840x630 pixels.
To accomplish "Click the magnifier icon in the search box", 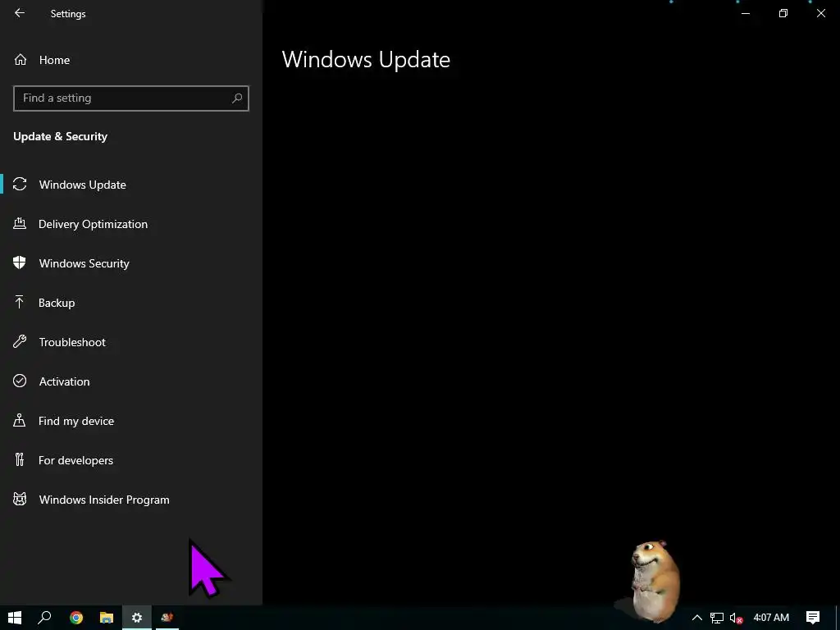I will pyautogui.click(x=237, y=98).
